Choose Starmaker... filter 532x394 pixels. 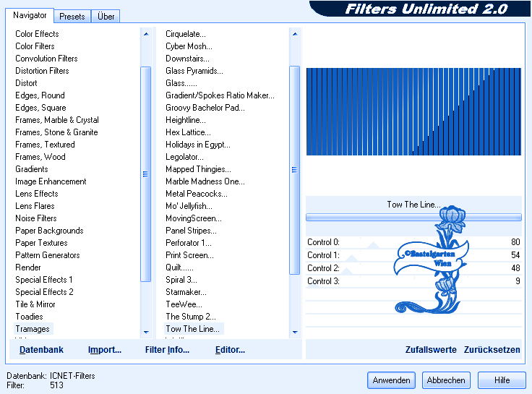pyautogui.click(x=186, y=292)
